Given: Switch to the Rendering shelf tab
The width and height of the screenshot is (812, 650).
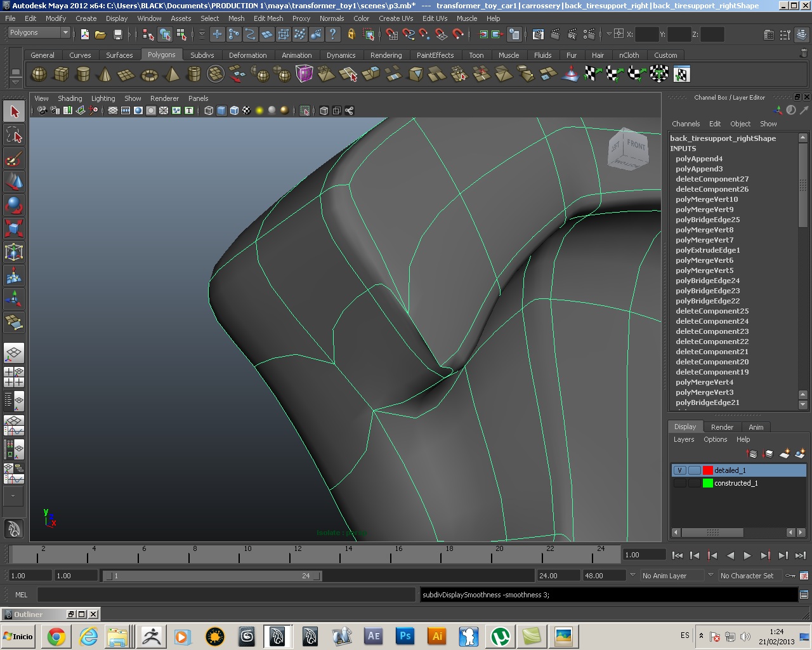Looking at the screenshot, I should tap(386, 55).
